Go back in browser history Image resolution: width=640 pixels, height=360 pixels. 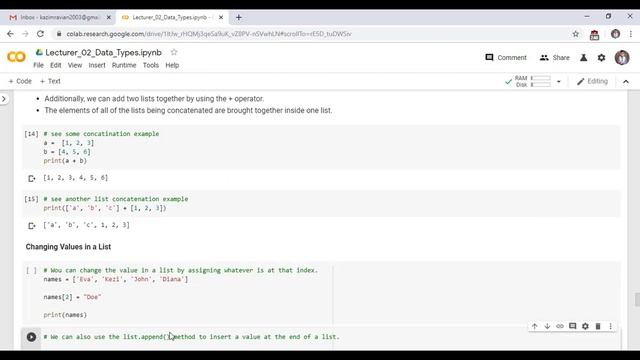click(11, 34)
